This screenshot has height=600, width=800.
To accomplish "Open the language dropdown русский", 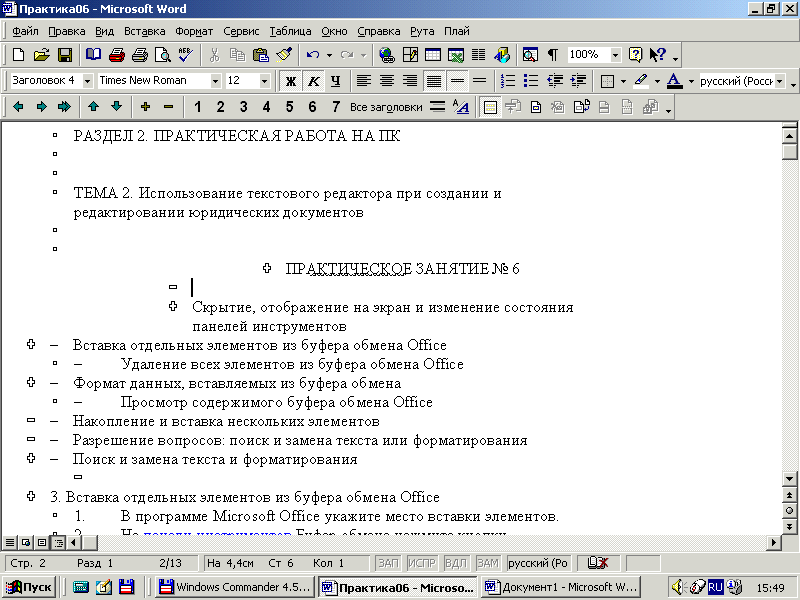I will click(x=779, y=81).
